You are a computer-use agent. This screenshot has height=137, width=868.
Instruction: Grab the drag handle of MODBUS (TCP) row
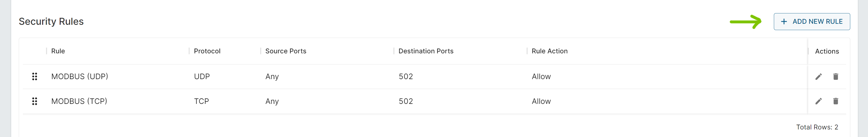click(34, 101)
